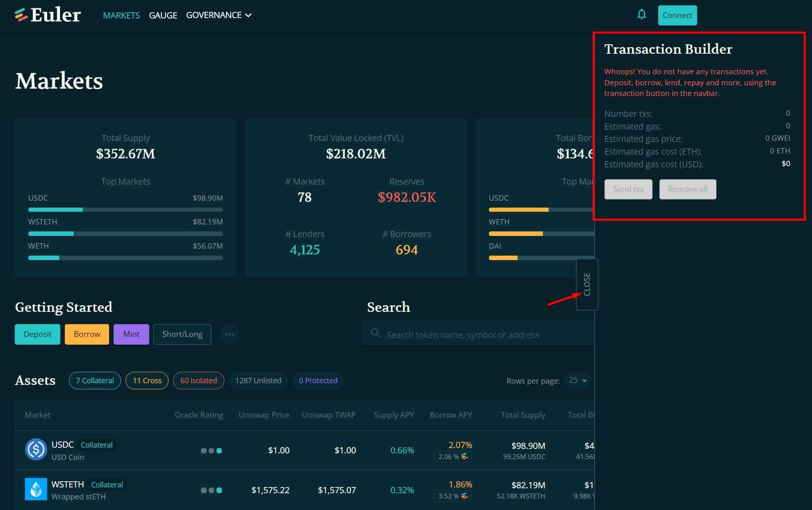Toggle the 1287 Unlisted filter
The width and height of the screenshot is (812, 510).
point(258,380)
